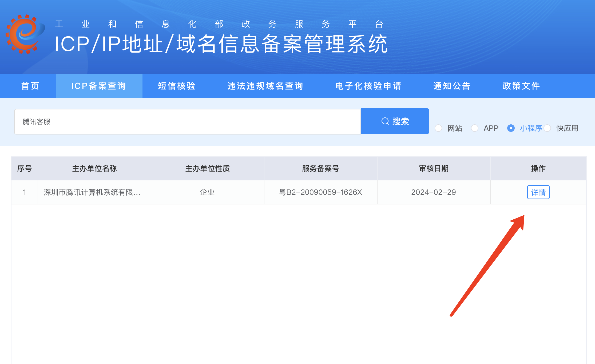Select the APP radio button
595x364 pixels.
(475, 128)
